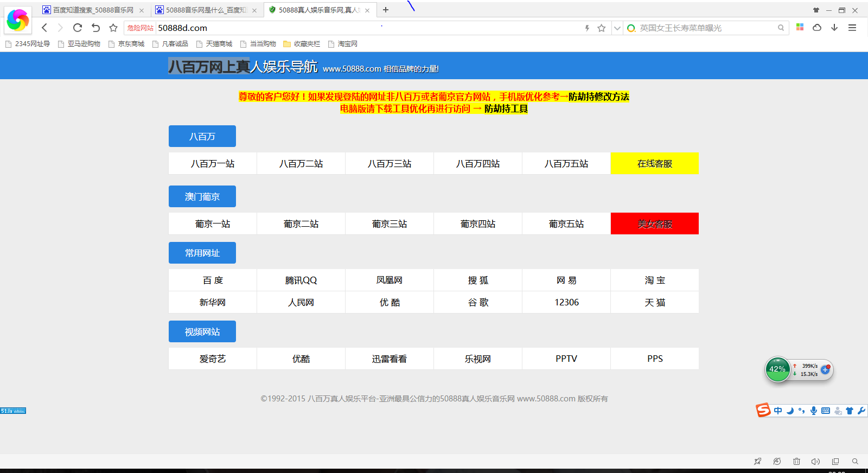Toggle Sogou punctuation mode icon
Viewport: 868px width, 473px height.
coord(802,411)
